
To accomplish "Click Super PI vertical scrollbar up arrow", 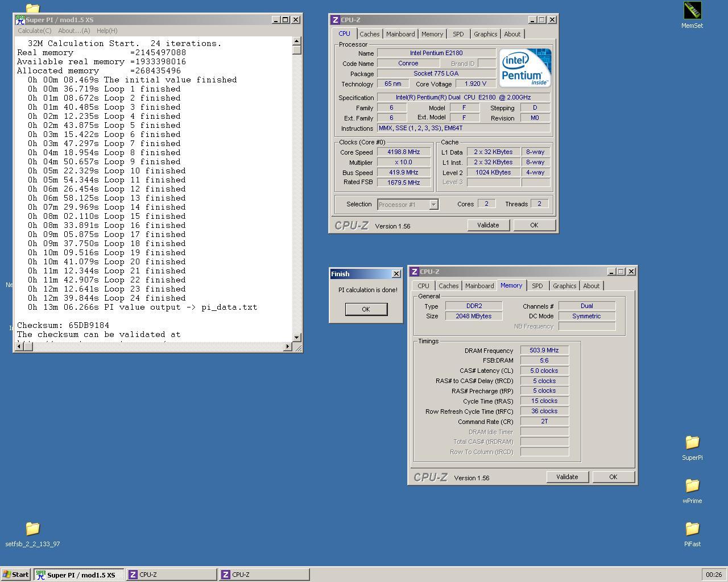I will 297,41.
